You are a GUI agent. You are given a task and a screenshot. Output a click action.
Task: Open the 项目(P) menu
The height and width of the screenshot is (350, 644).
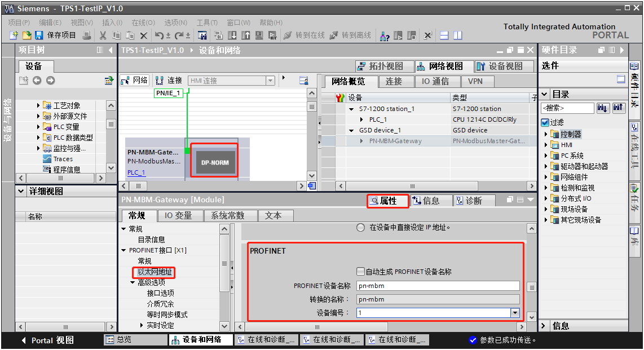pyautogui.click(x=19, y=23)
